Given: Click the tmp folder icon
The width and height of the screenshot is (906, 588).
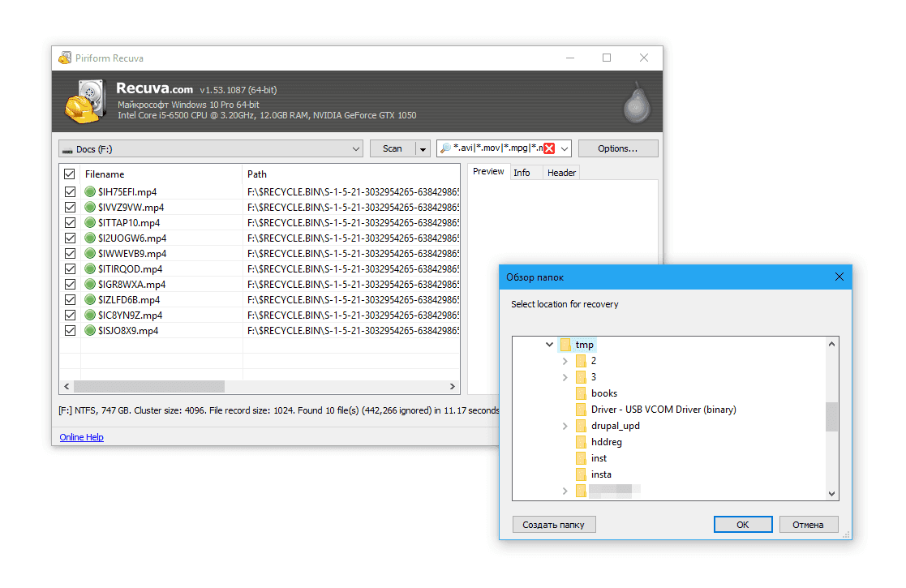Looking at the screenshot, I should coord(565,345).
